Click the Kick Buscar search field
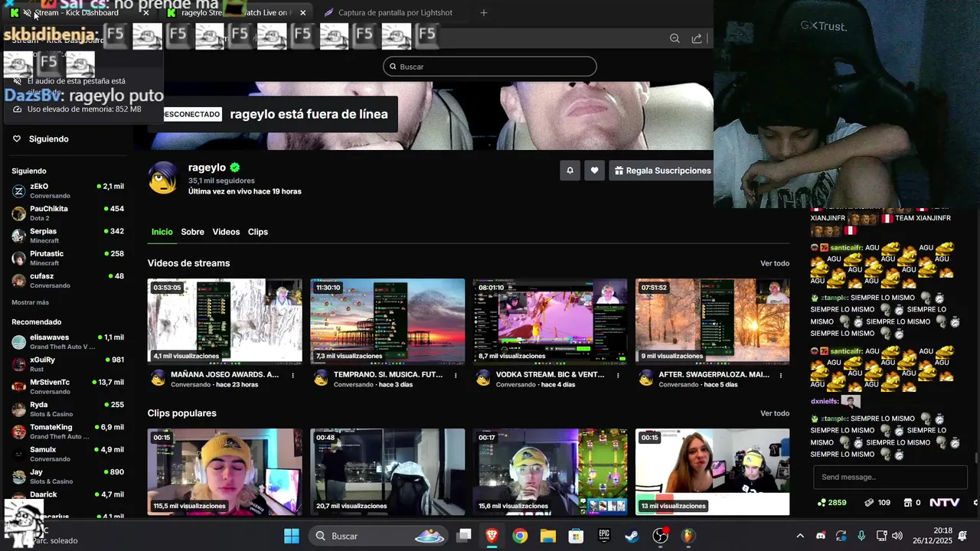This screenshot has width=980, height=551. tap(490, 67)
